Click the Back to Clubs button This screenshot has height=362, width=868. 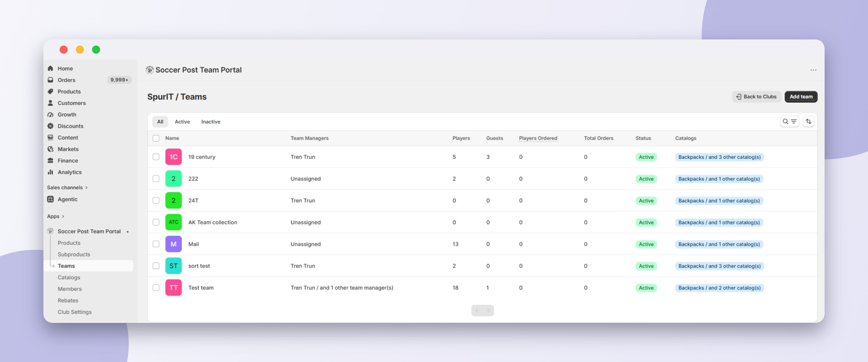(x=757, y=97)
